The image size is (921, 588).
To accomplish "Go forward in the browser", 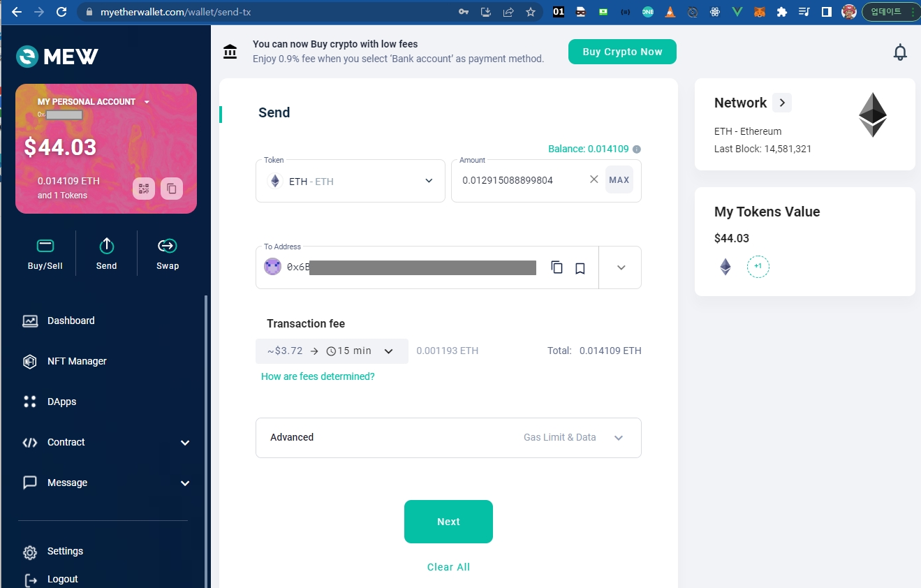I will point(39,12).
